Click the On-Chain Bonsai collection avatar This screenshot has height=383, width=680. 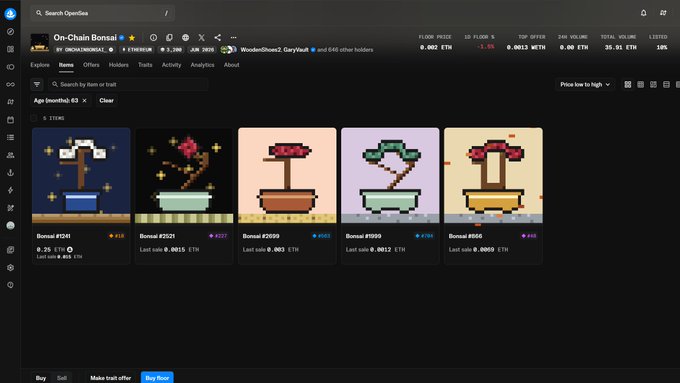coord(39,43)
